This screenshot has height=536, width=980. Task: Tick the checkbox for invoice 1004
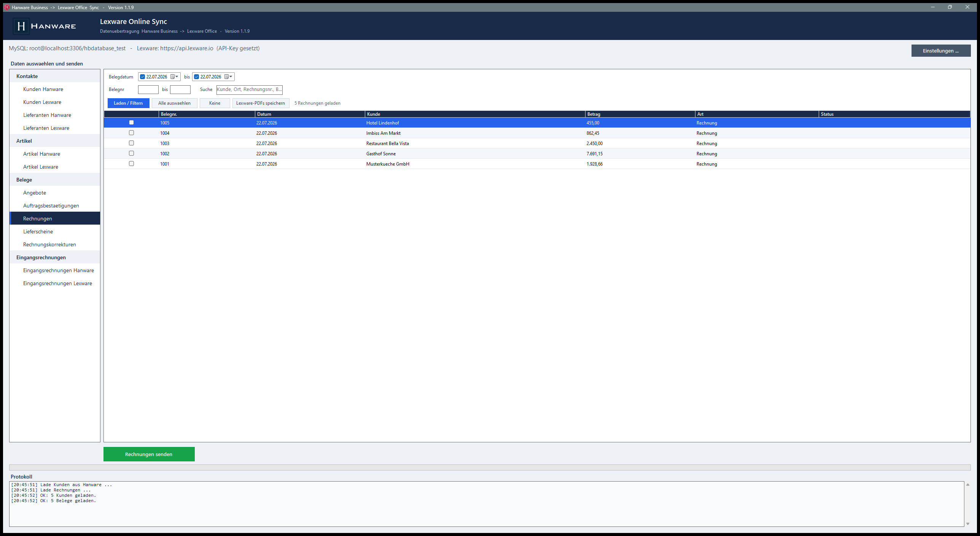131,133
